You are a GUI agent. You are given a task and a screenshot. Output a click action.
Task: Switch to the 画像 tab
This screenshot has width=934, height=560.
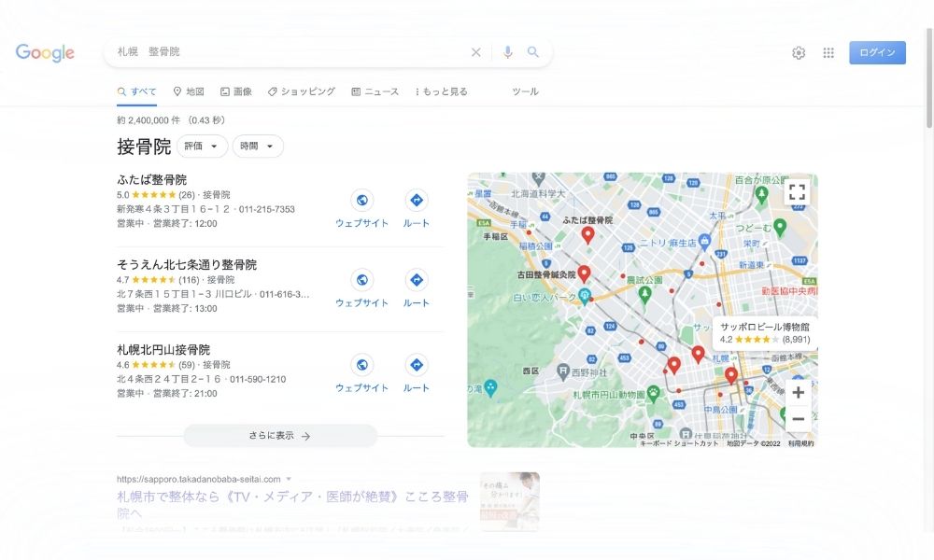coord(236,91)
